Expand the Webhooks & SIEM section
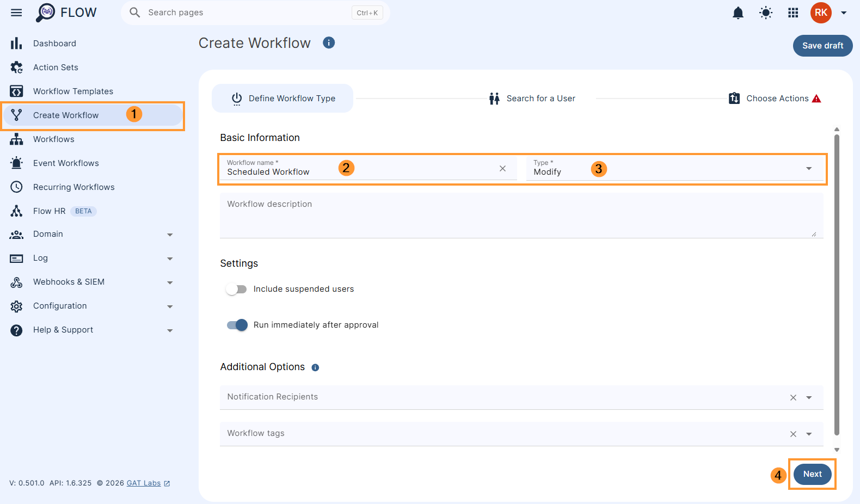The image size is (860, 504). pos(170,283)
